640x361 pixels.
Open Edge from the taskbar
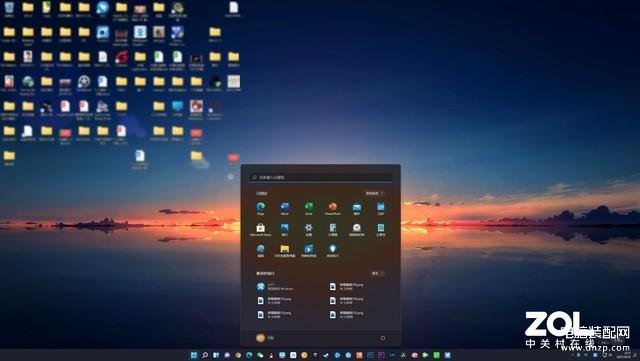249,355
